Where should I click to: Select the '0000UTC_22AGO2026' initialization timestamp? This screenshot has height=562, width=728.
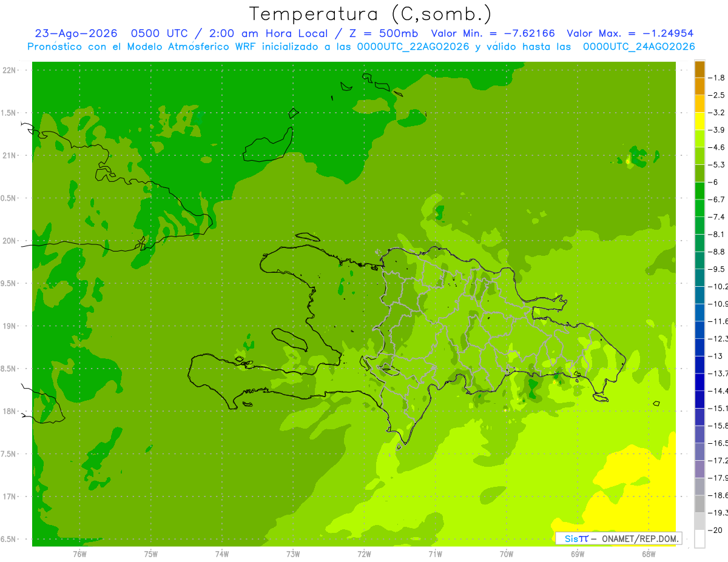412,47
